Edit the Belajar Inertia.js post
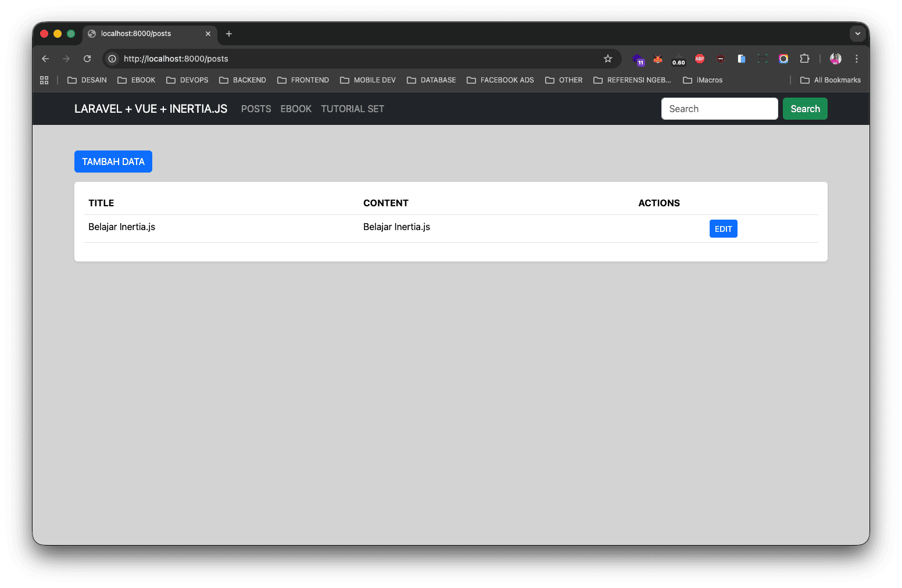 pos(723,228)
